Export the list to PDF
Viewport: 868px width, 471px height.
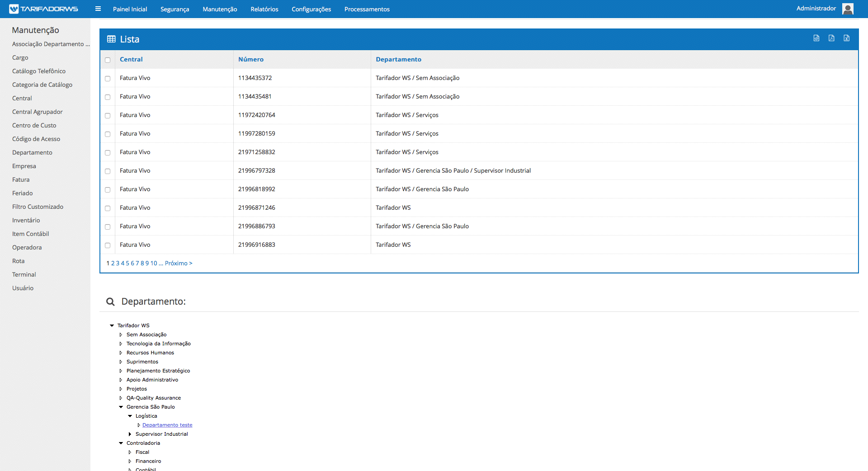(x=831, y=38)
